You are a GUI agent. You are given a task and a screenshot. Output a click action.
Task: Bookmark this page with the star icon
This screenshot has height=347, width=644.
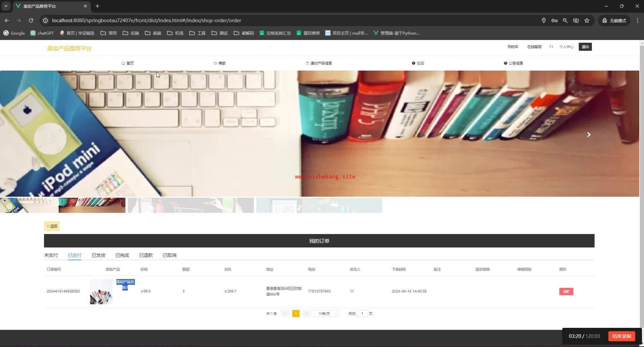[x=587, y=21]
